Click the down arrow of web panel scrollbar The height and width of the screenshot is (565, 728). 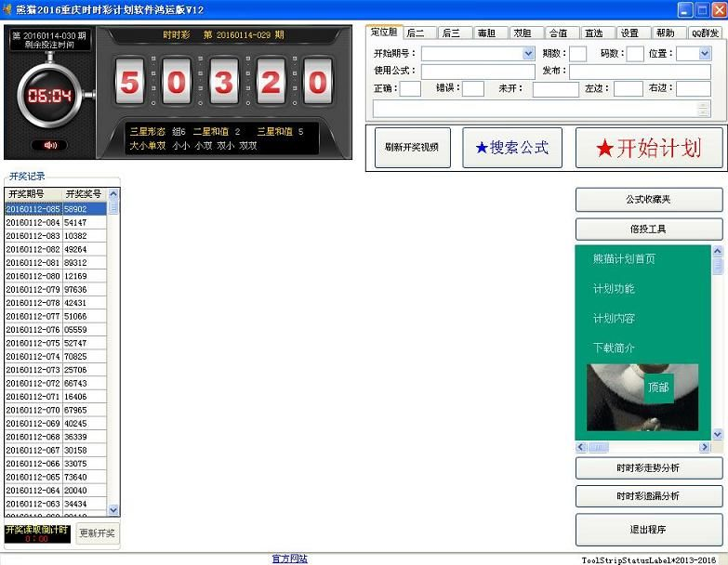(717, 434)
